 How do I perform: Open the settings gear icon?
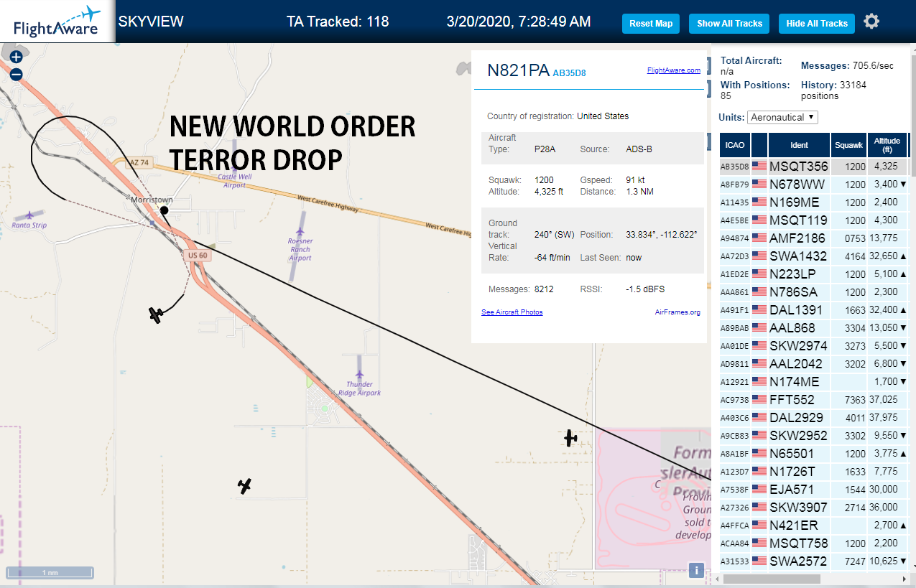pos(871,22)
